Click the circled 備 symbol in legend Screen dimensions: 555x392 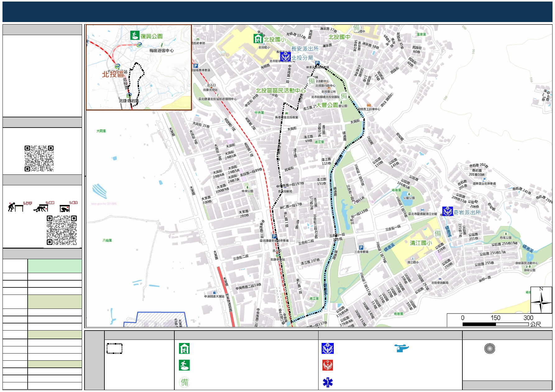point(184,382)
